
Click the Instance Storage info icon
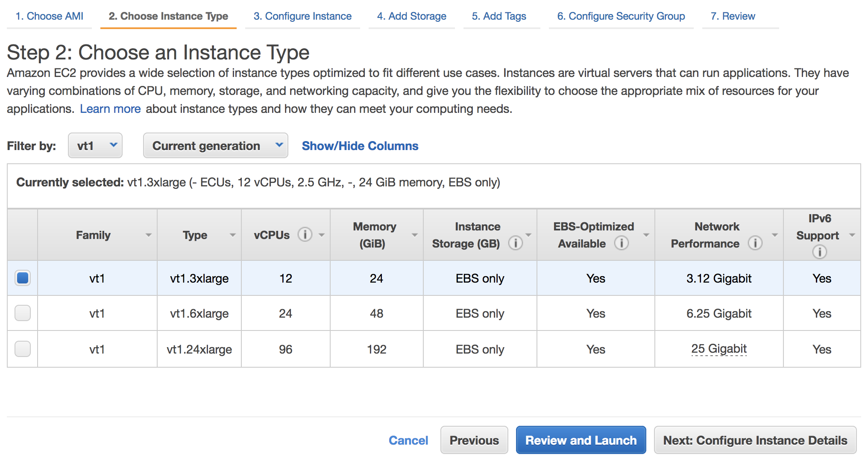[516, 243]
